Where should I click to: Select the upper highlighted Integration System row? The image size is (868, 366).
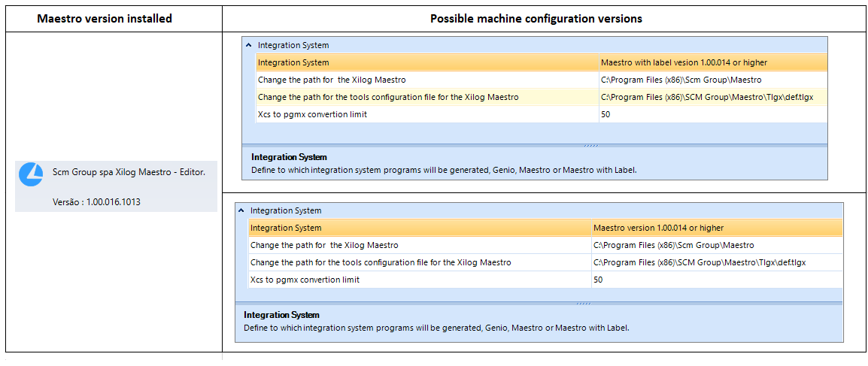pos(542,62)
